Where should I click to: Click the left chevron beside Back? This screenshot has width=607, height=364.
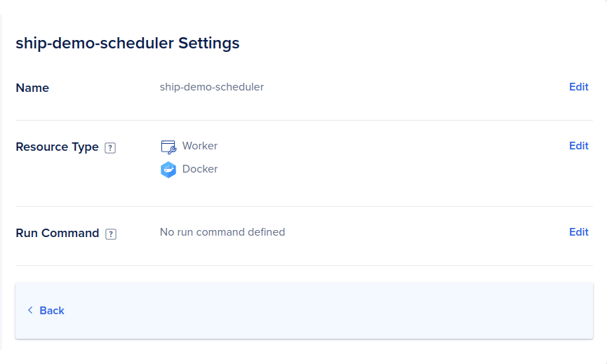click(30, 310)
